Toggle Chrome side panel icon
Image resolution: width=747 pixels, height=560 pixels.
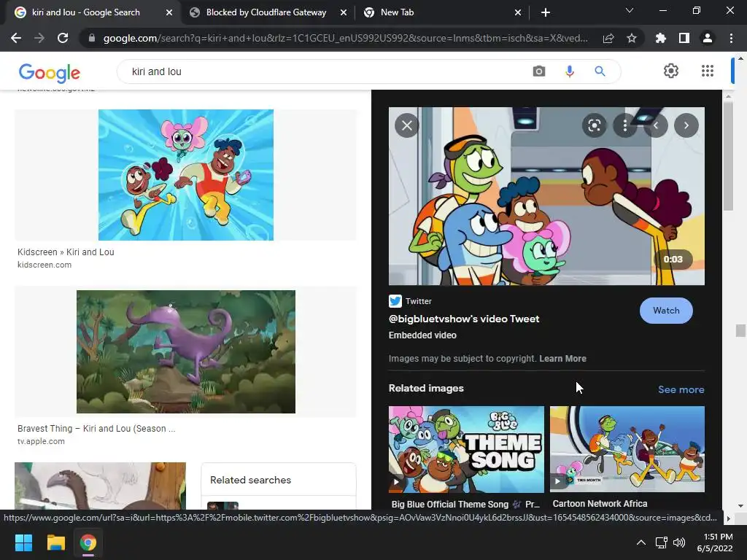click(x=684, y=38)
